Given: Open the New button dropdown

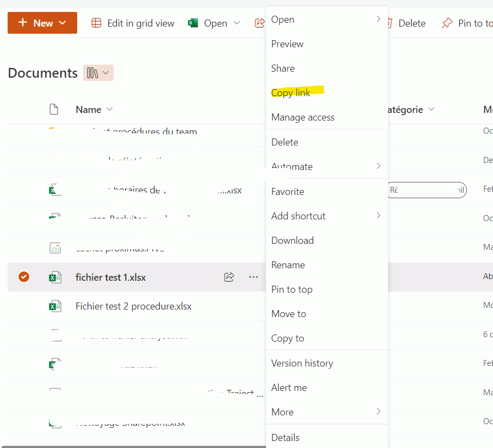Looking at the screenshot, I should coord(42,23).
